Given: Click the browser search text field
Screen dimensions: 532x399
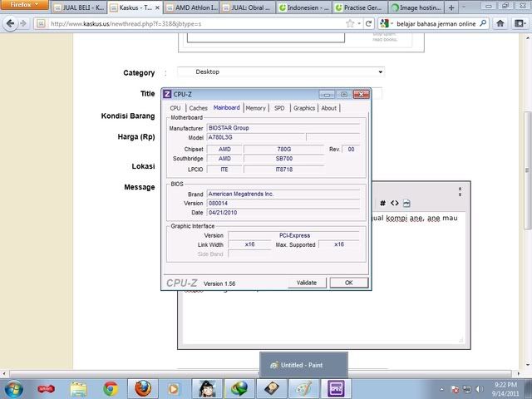Looking at the screenshot, I should point(436,24).
